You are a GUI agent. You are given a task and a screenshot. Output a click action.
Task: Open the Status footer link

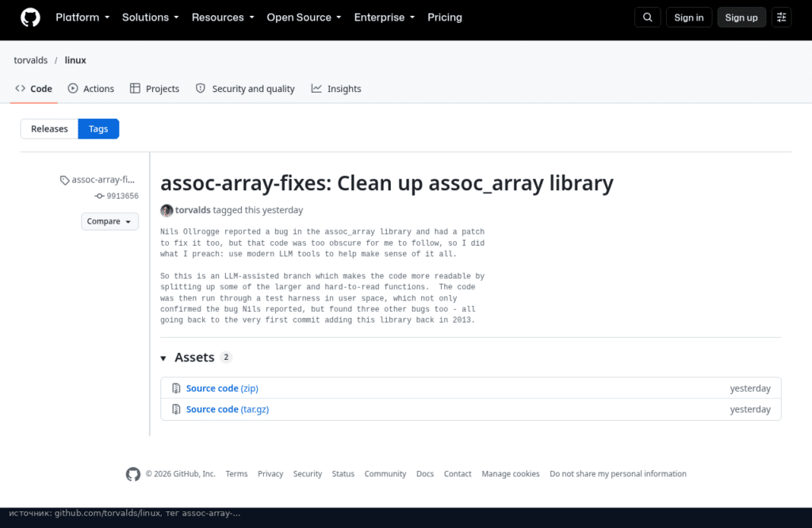click(x=343, y=474)
